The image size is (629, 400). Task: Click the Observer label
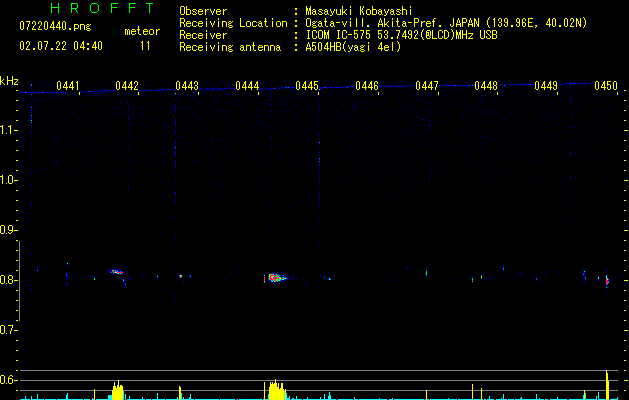203,11
